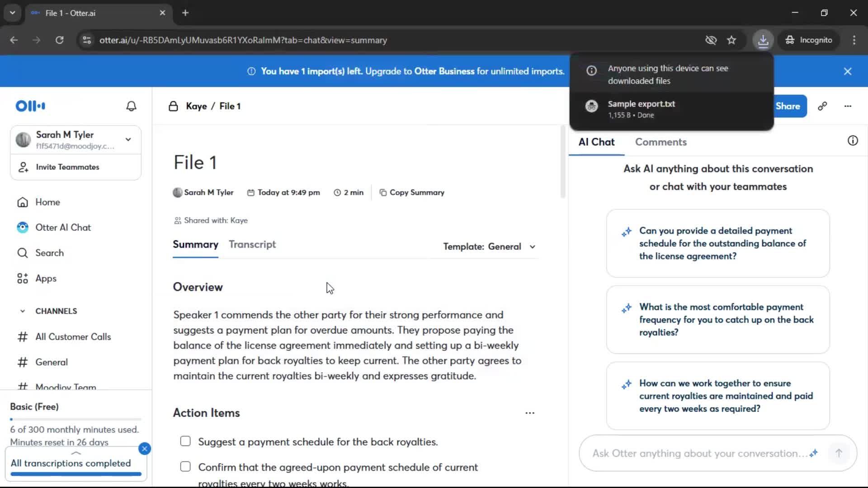
Task: Close the import-limit banner
Action: tap(848, 71)
